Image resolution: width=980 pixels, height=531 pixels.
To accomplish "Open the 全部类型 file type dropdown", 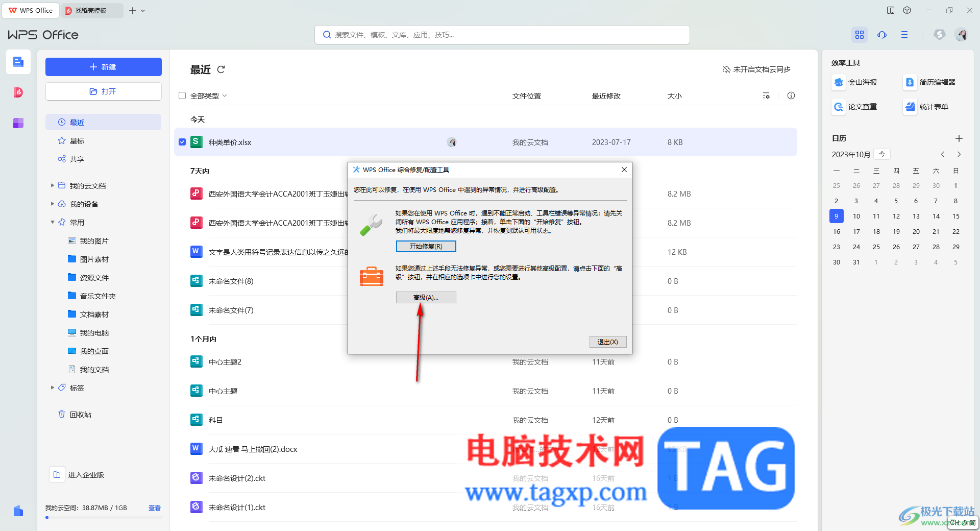I will pos(209,96).
